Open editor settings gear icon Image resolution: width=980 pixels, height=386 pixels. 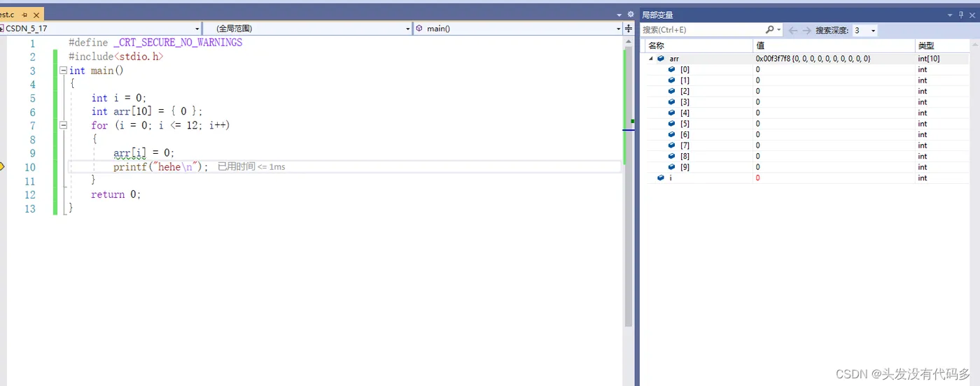click(630, 15)
